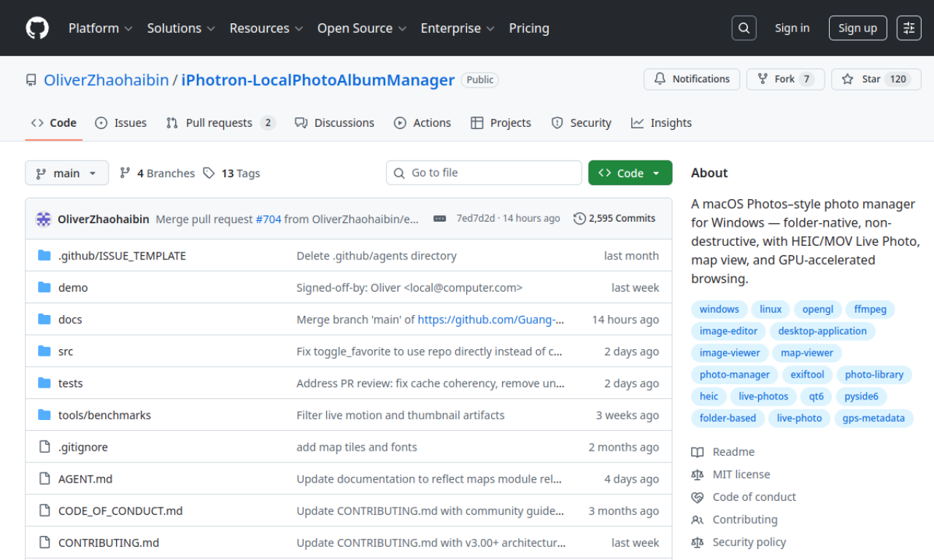Open the MIT license link

coord(741,475)
